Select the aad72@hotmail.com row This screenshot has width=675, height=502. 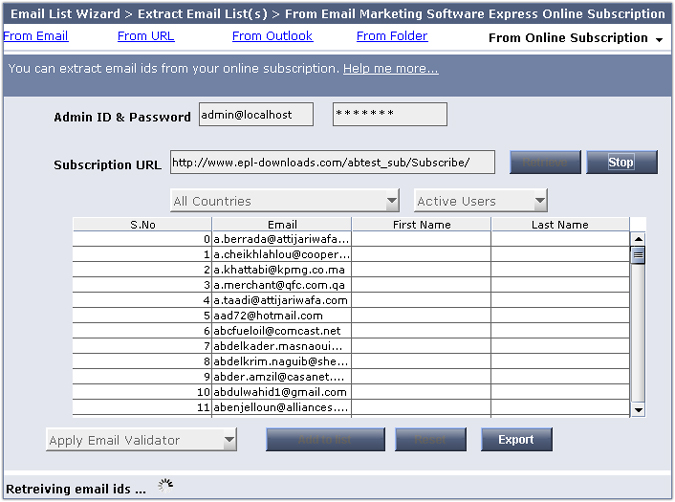(281, 316)
